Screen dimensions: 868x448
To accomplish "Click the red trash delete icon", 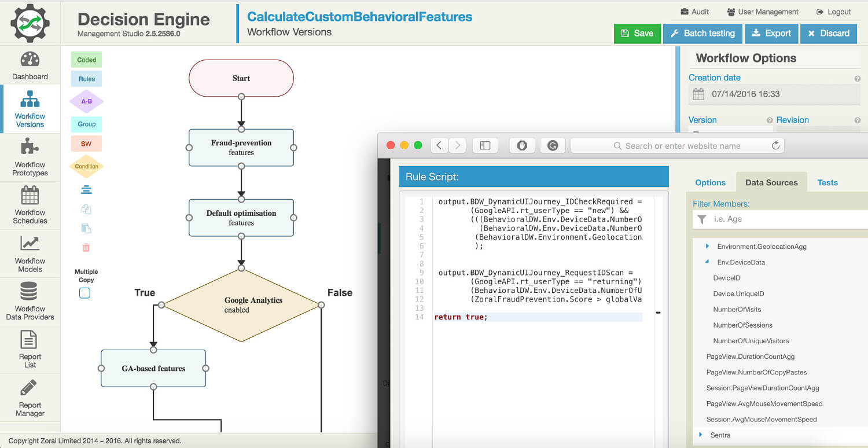I will coord(86,248).
